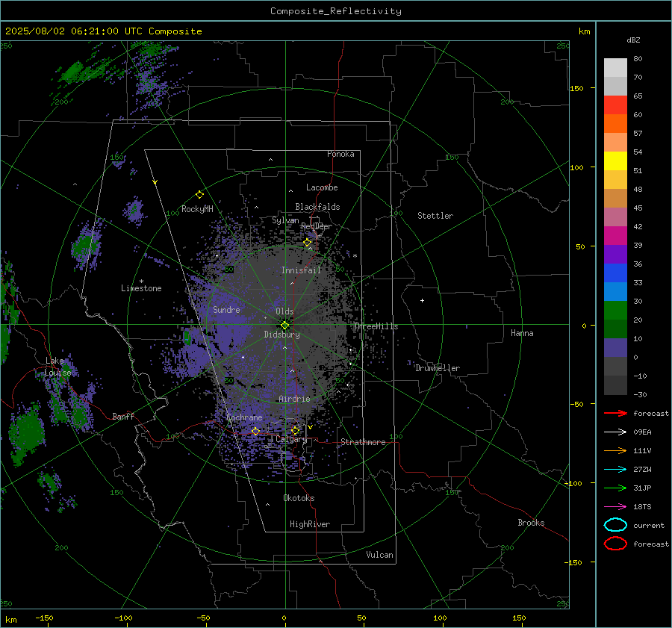Click the 2025/08/02 06:21:00 UTC timestamp
This screenshot has width=672, height=628.
74,31
